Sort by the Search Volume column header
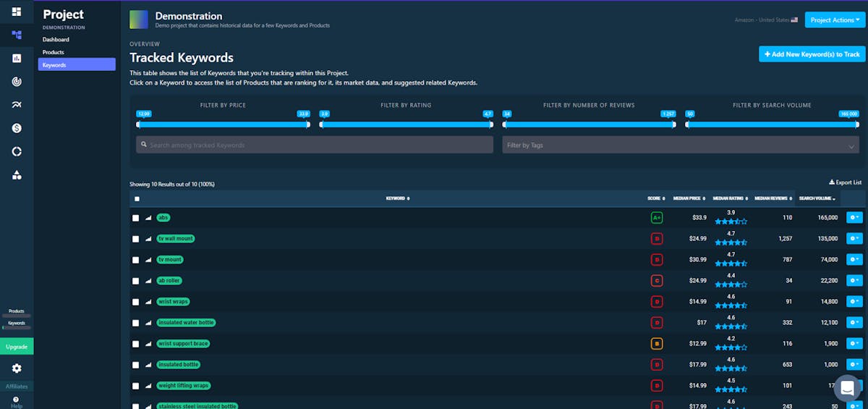 coord(817,198)
